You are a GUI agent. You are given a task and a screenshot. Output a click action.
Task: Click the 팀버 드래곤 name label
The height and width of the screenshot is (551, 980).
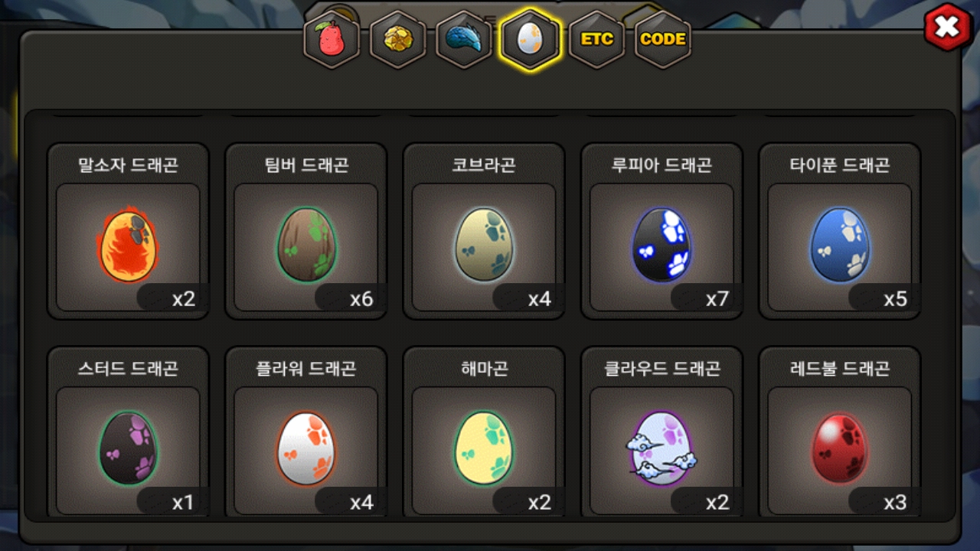click(x=305, y=165)
